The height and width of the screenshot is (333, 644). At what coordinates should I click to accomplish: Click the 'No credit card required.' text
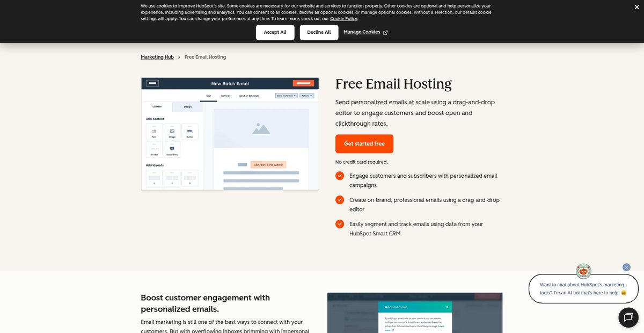coord(362,162)
